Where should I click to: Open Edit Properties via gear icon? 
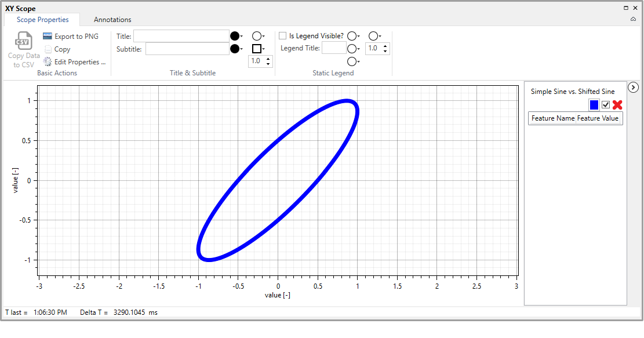tap(48, 62)
